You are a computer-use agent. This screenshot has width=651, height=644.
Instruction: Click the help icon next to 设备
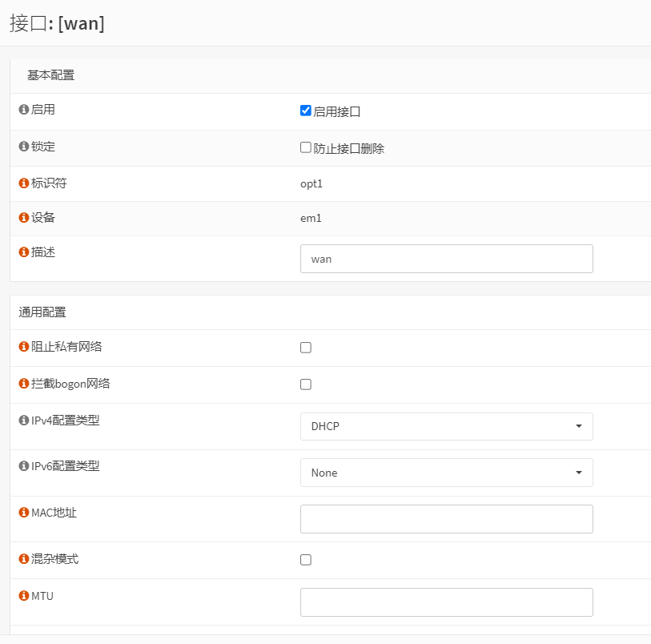(24, 218)
